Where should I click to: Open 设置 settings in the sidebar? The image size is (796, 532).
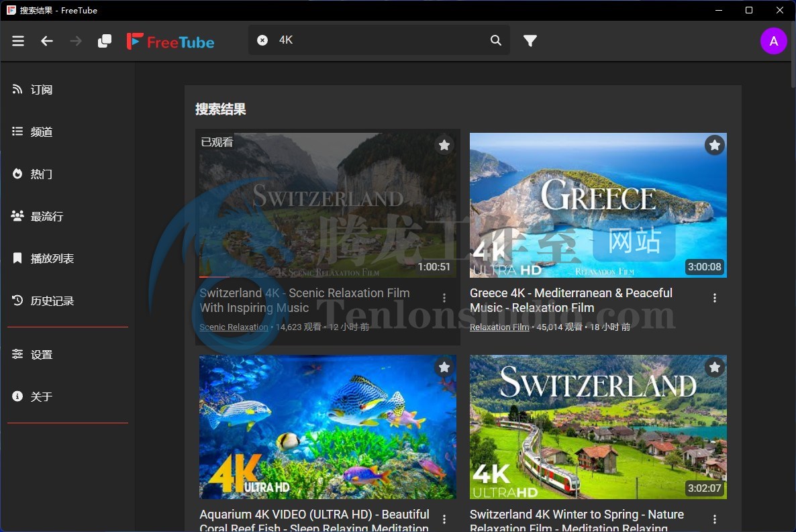(x=68, y=354)
